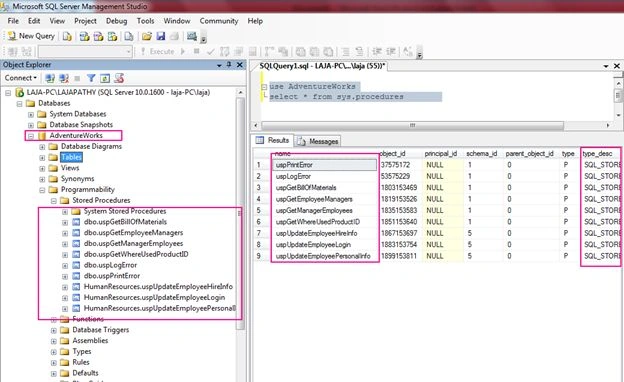Click Analysis Services XMLA Query icon
624x382 pixels.
click(113, 37)
